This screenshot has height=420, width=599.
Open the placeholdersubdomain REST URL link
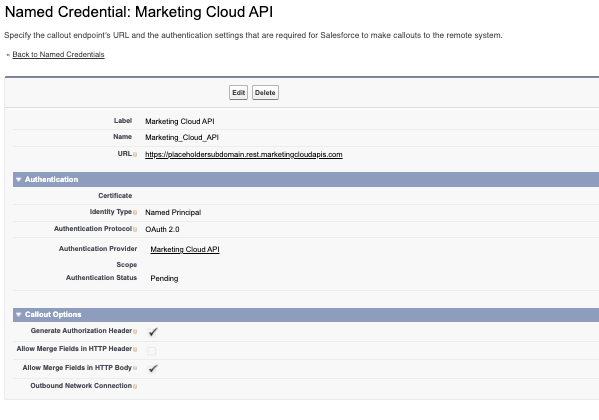[243, 154]
